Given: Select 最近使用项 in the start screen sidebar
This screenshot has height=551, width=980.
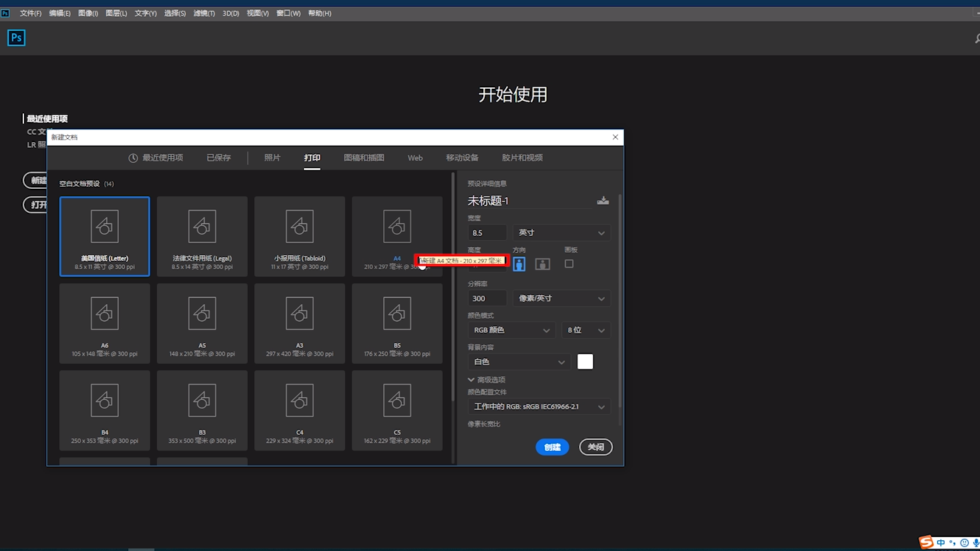Looking at the screenshot, I should click(47, 119).
